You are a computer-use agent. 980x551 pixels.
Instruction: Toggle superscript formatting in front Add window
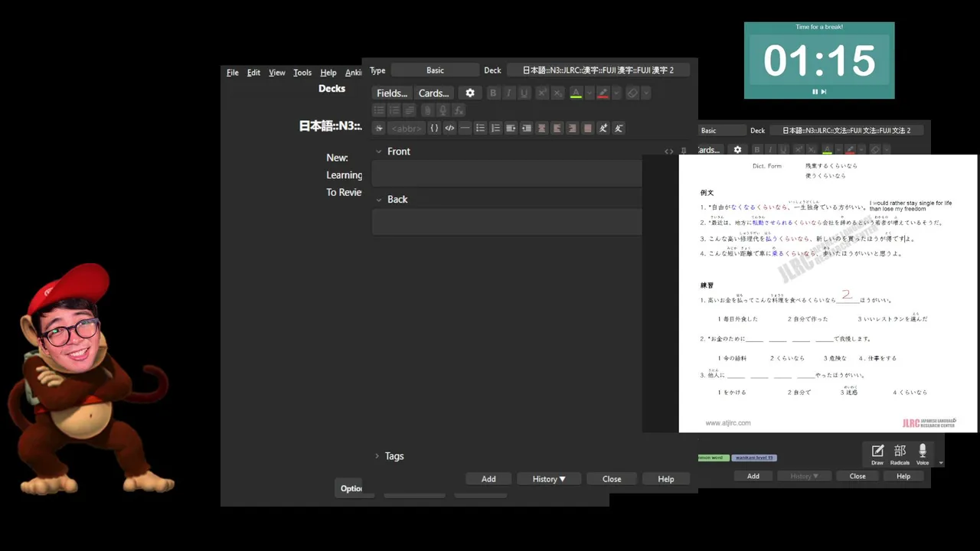(x=542, y=93)
